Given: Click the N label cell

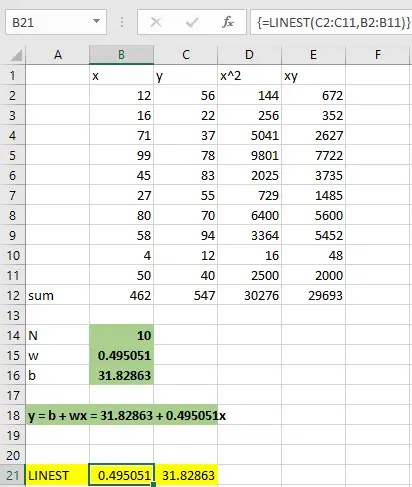Looking at the screenshot, I should point(58,335).
